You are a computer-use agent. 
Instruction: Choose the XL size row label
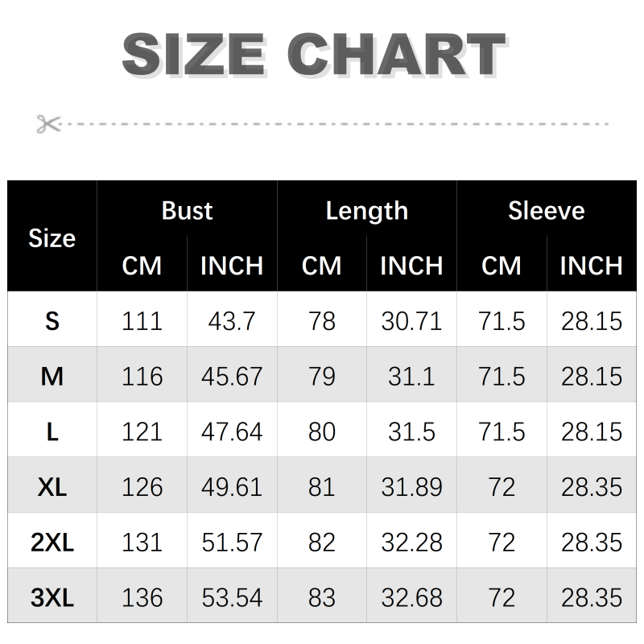[52, 487]
